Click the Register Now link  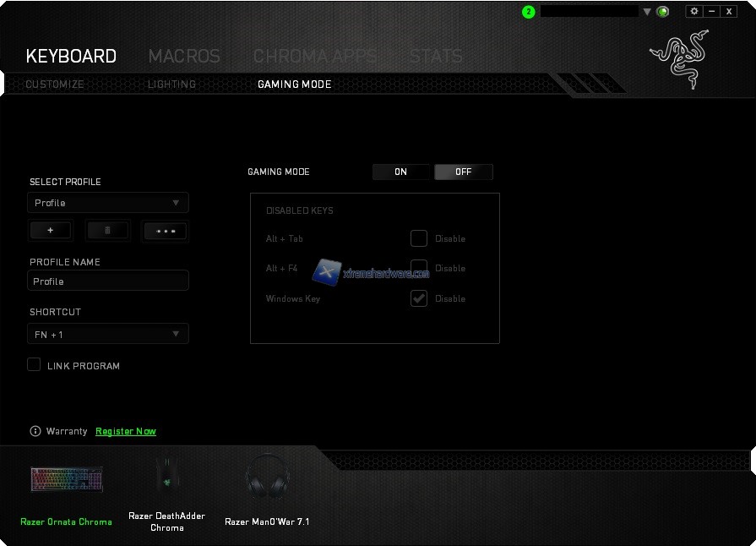click(x=126, y=431)
